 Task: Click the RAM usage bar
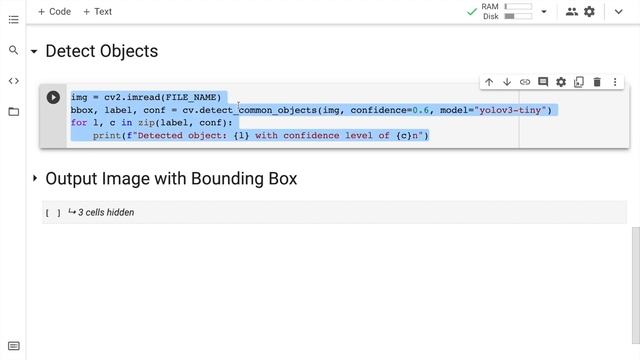[518, 7]
